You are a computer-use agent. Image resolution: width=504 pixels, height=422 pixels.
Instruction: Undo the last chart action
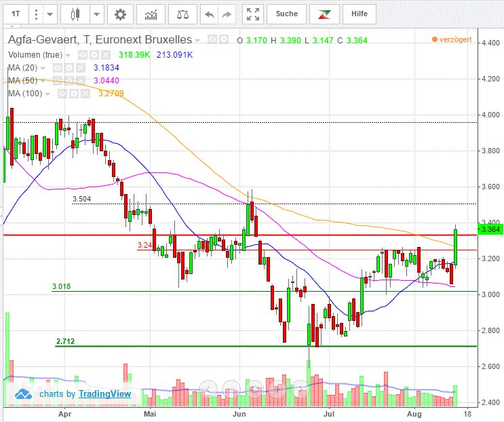[x=210, y=14]
